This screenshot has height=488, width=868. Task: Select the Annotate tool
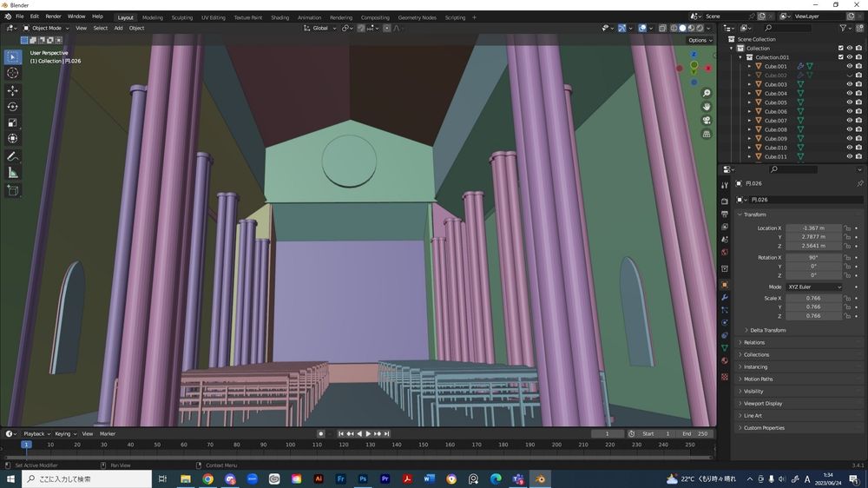[x=13, y=157]
